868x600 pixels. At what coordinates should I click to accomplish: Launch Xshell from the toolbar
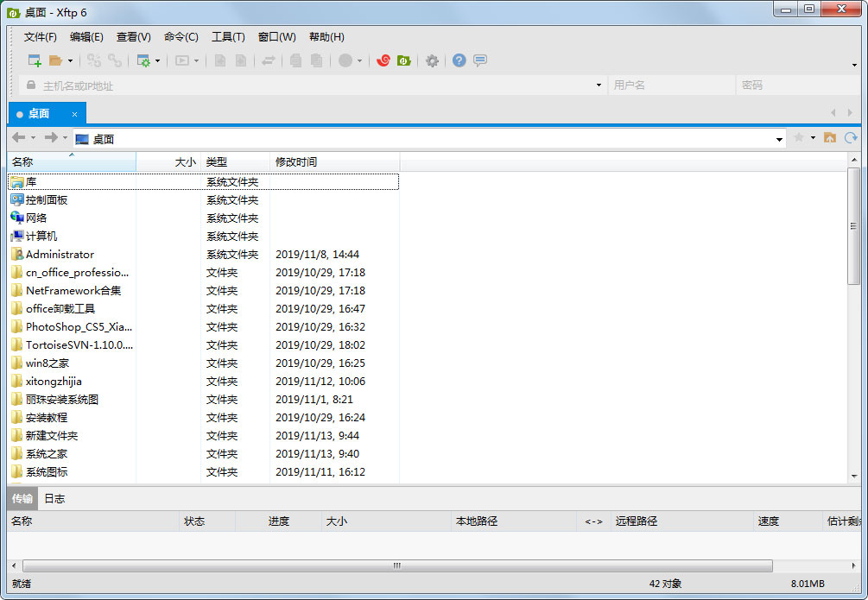pos(383,60)
